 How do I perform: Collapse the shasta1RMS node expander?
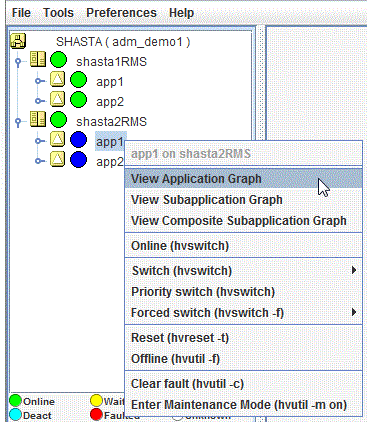point(18,62)
